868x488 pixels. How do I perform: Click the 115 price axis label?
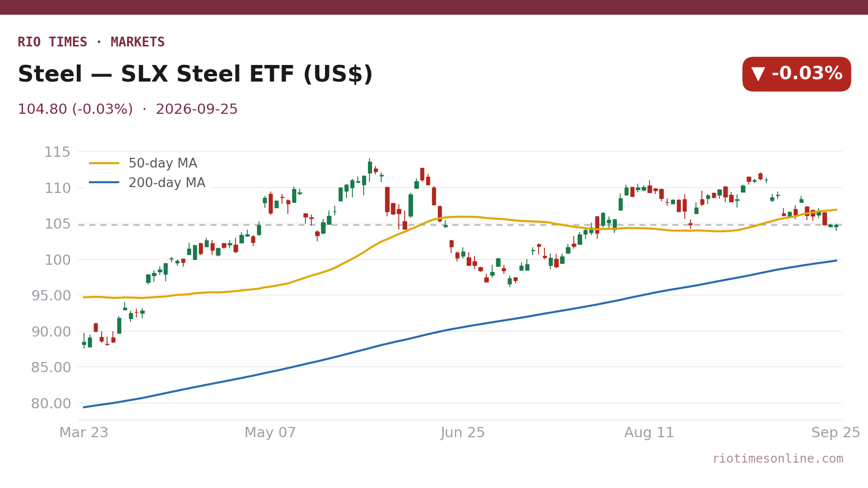tap(58, 152)
